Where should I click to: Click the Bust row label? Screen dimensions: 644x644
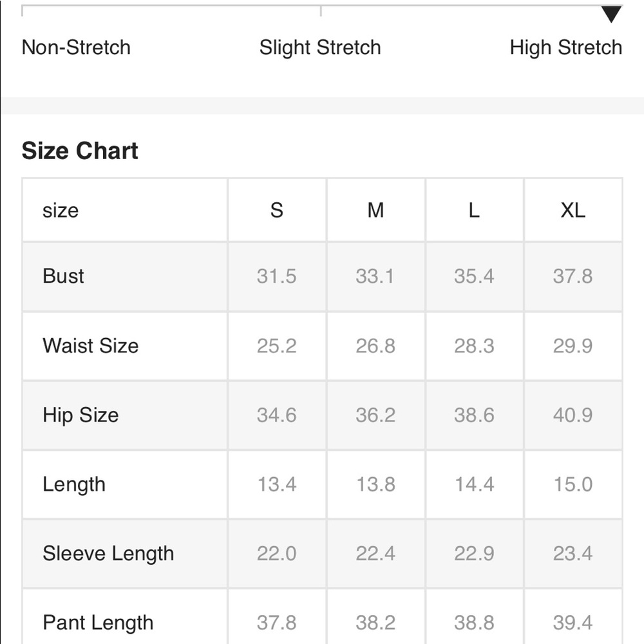pos(63,276)
